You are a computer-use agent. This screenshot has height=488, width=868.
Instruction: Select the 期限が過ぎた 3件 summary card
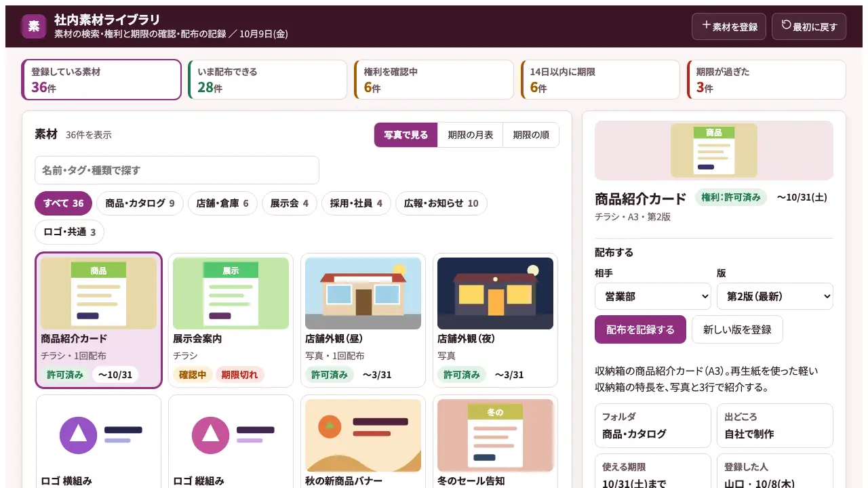pyautogui.click(x=766, y=79)
